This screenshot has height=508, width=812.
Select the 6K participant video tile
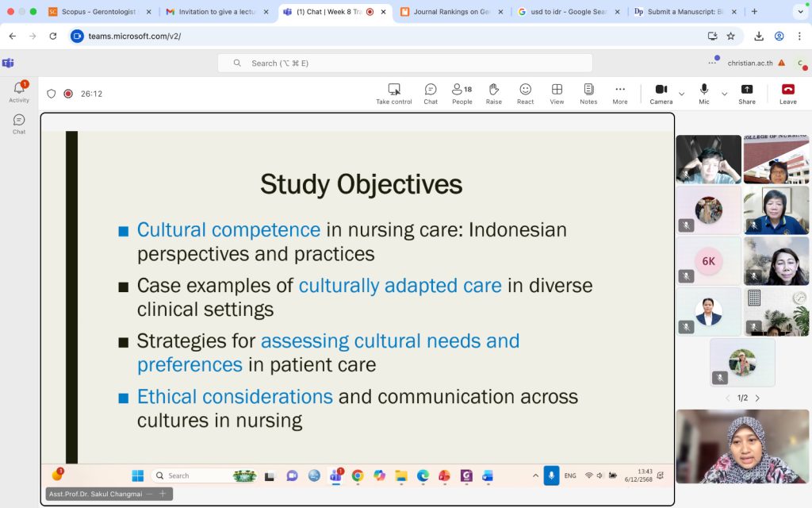pos(708,261)
